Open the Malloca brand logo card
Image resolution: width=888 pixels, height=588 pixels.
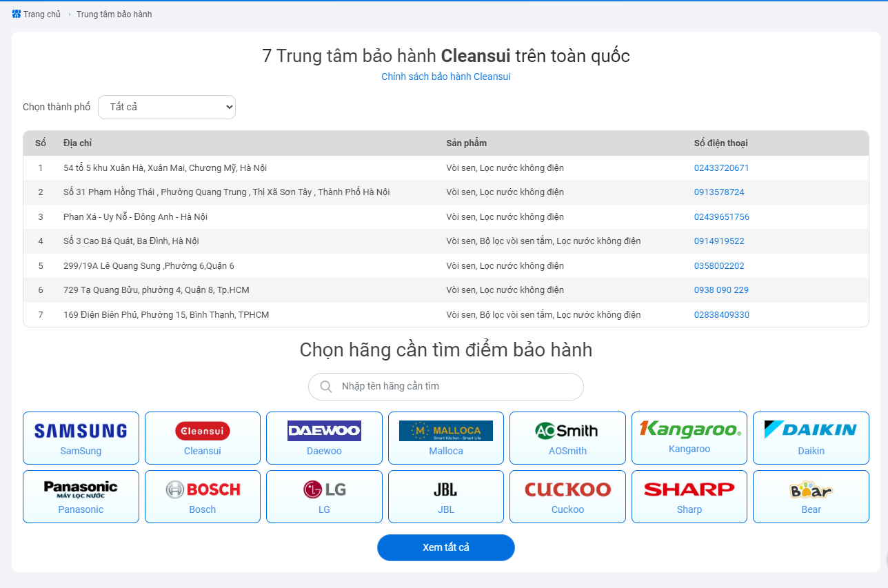tap(446, 438)
